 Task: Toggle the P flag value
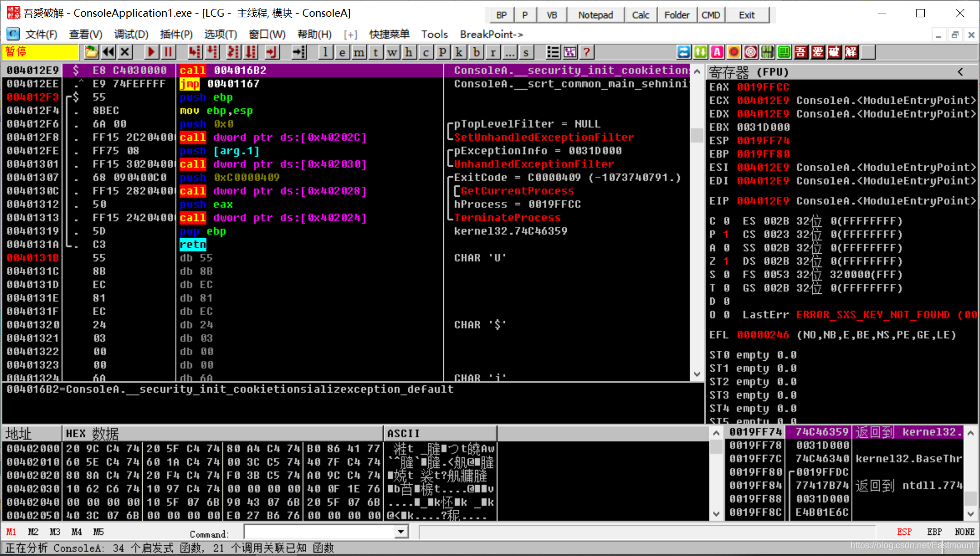pos(726,234)
